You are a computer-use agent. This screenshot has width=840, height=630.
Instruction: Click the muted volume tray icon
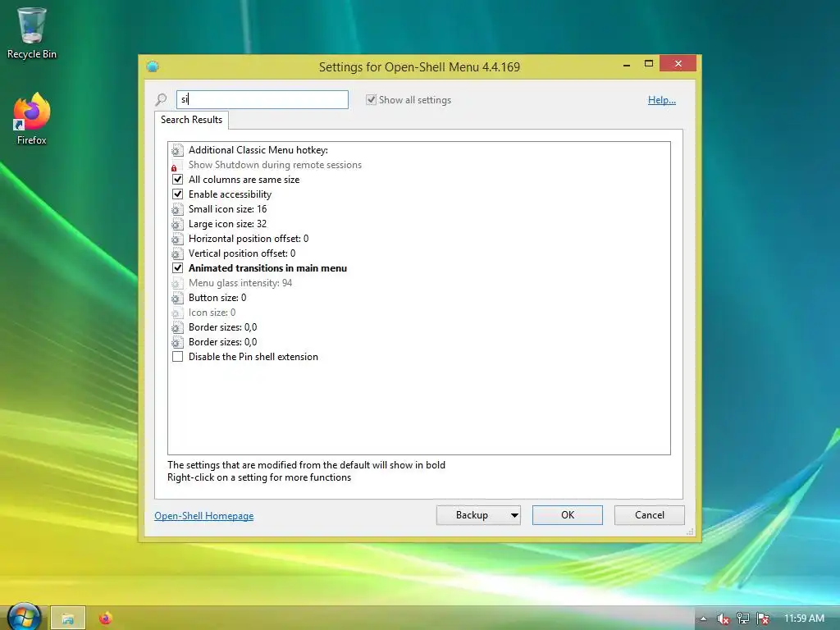[x=724, y=619]
